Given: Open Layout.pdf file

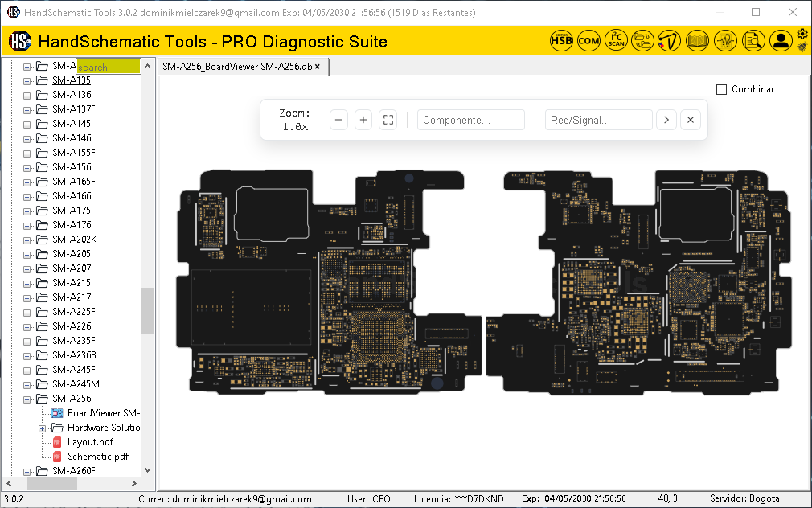Looking at the screenshot, I should [x=90, y=442].
